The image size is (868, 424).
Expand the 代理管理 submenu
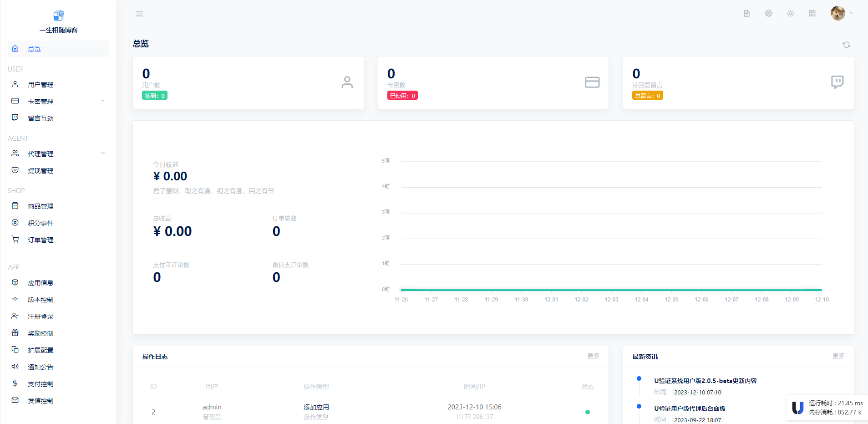coord(103,153)
